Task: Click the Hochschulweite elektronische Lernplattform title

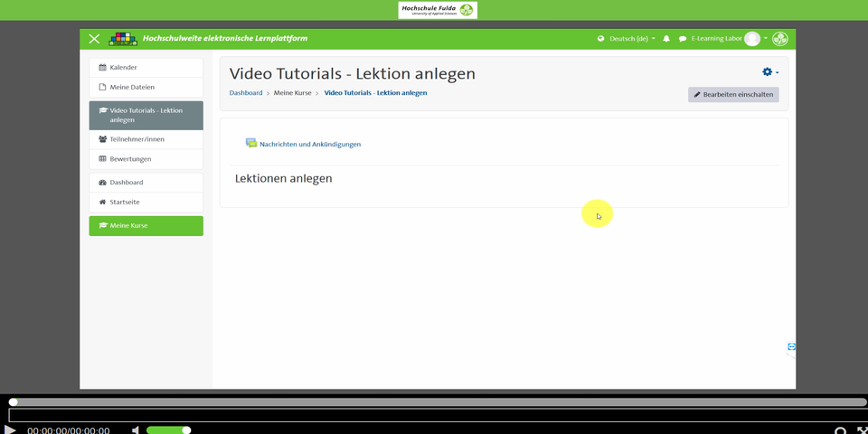Action: pos(225,39)
